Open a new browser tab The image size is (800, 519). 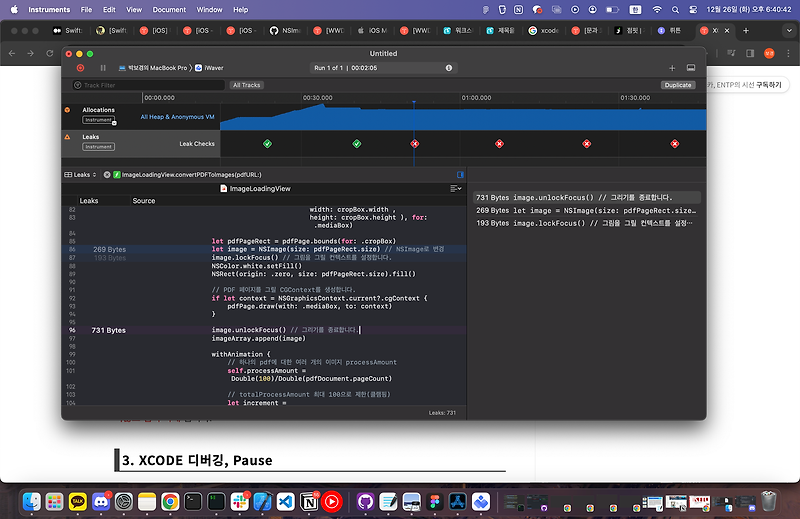pos(746,31)
